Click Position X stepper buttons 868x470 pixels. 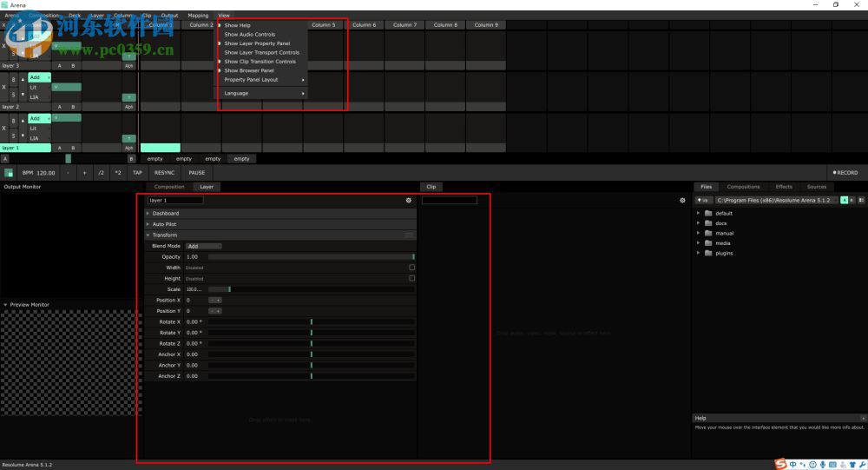click(214, 300)
